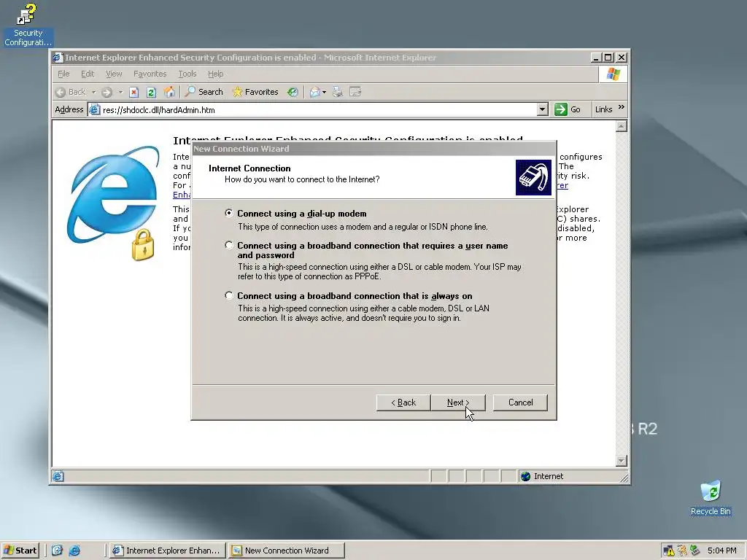Click the 5:04 PM taskbar clock

(x=721, y=551)
